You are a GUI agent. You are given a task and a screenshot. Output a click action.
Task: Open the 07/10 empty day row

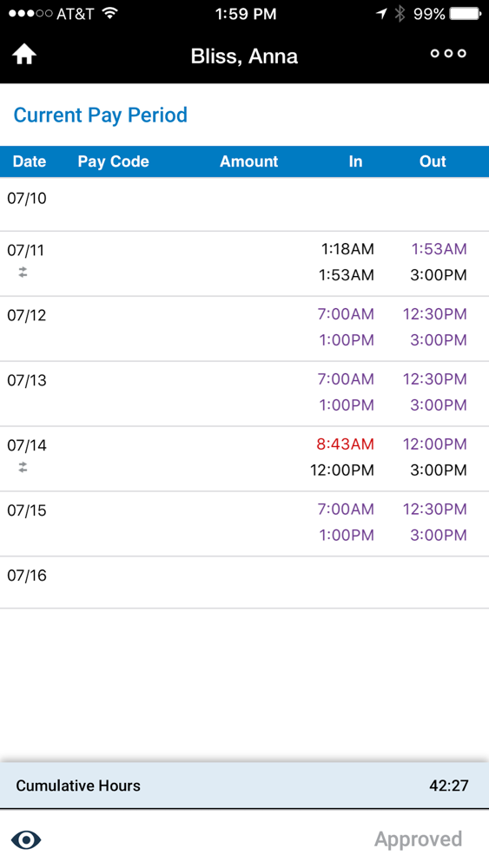244,204
